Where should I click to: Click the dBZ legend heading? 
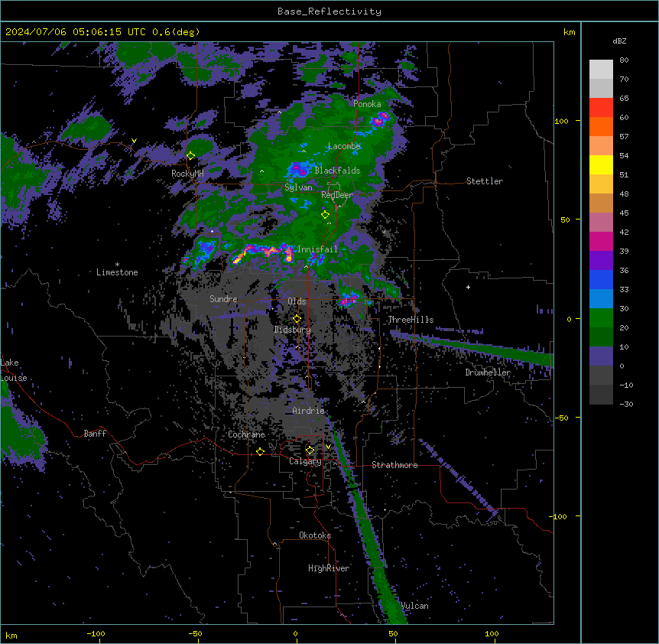click(619, 41)
